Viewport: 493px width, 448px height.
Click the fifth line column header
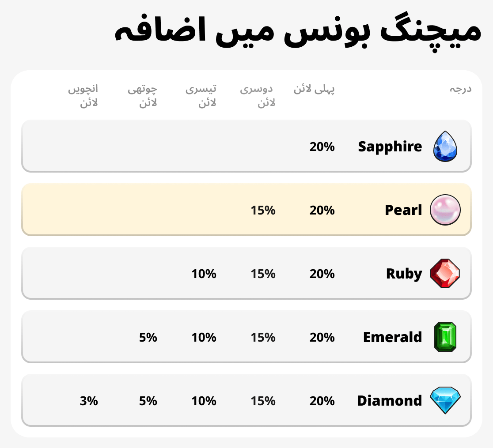coord(83,96)
